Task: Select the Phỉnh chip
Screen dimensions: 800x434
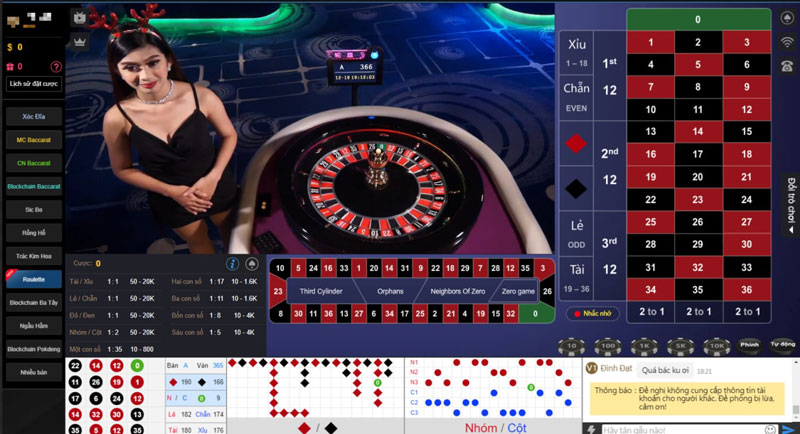Action: pyautogui.click(x=749, y=345)
